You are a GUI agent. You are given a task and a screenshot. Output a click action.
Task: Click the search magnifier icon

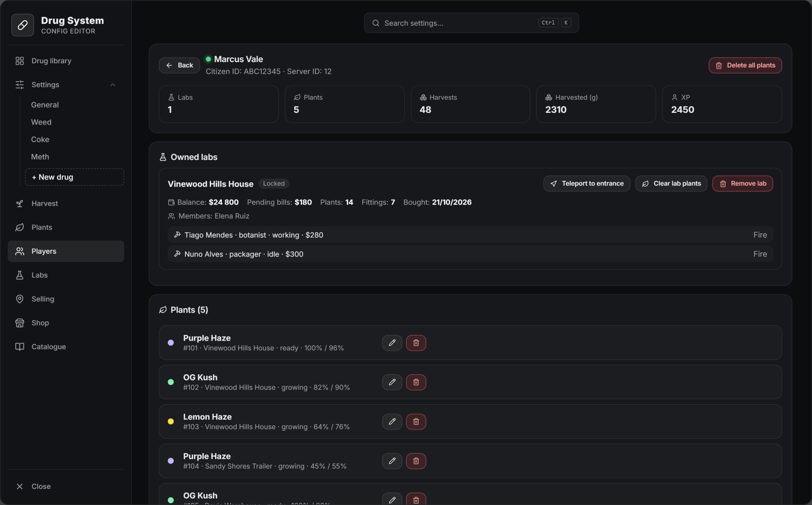(x=376, y=23)
